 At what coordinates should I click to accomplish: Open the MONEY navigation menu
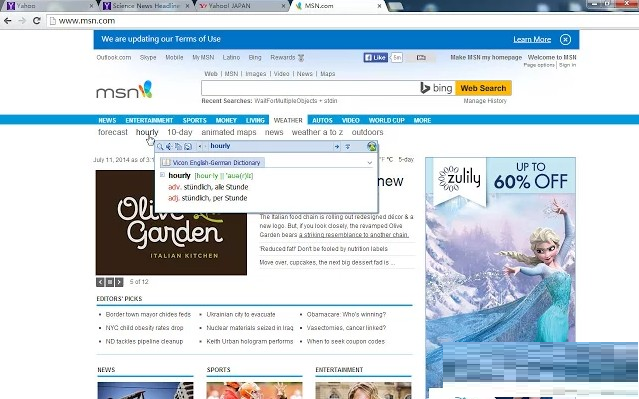point(226,120)
